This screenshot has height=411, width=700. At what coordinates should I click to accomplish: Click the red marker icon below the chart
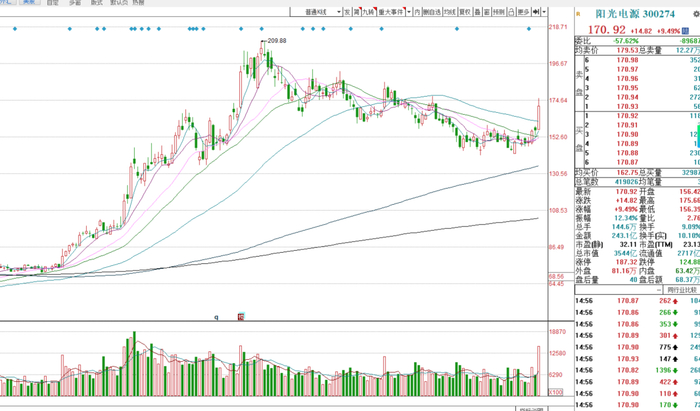[241, 317]
